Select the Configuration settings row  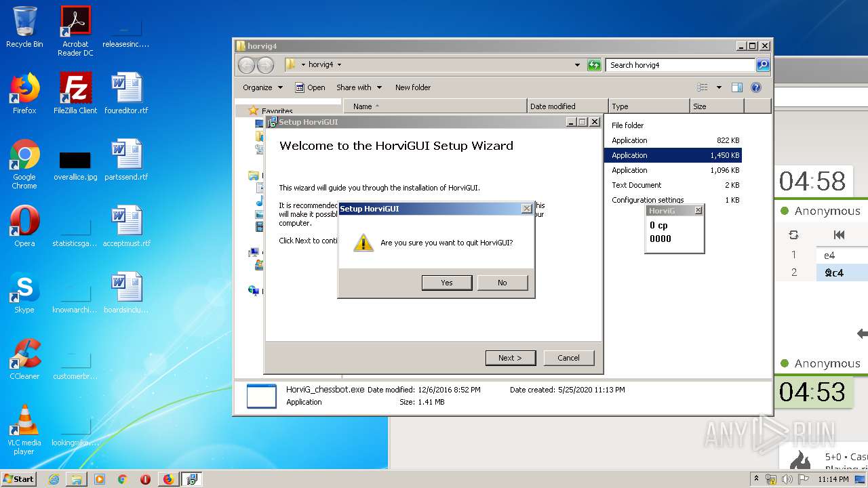(x=673, y=200)
